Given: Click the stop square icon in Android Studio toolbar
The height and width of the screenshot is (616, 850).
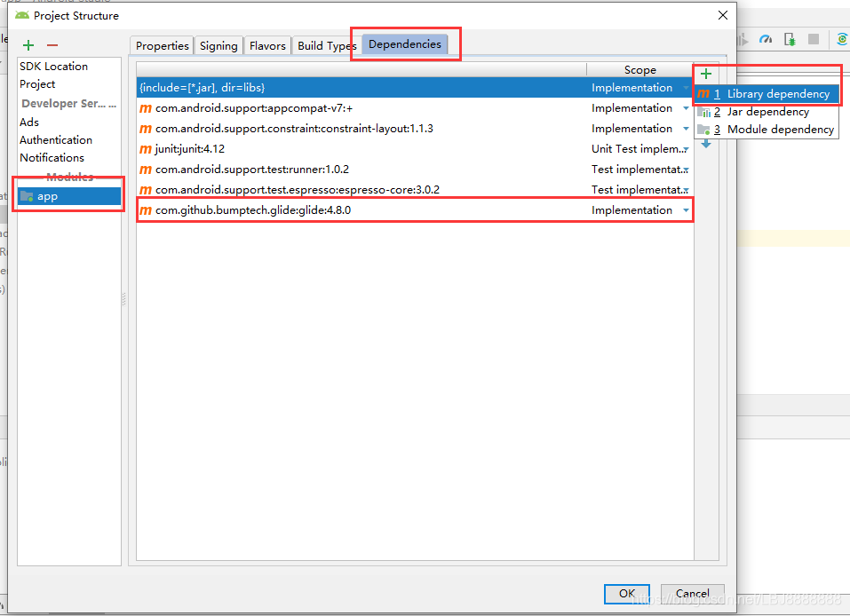Looking at the screenshot, I should pyautogui.click(x=813, y=39).
